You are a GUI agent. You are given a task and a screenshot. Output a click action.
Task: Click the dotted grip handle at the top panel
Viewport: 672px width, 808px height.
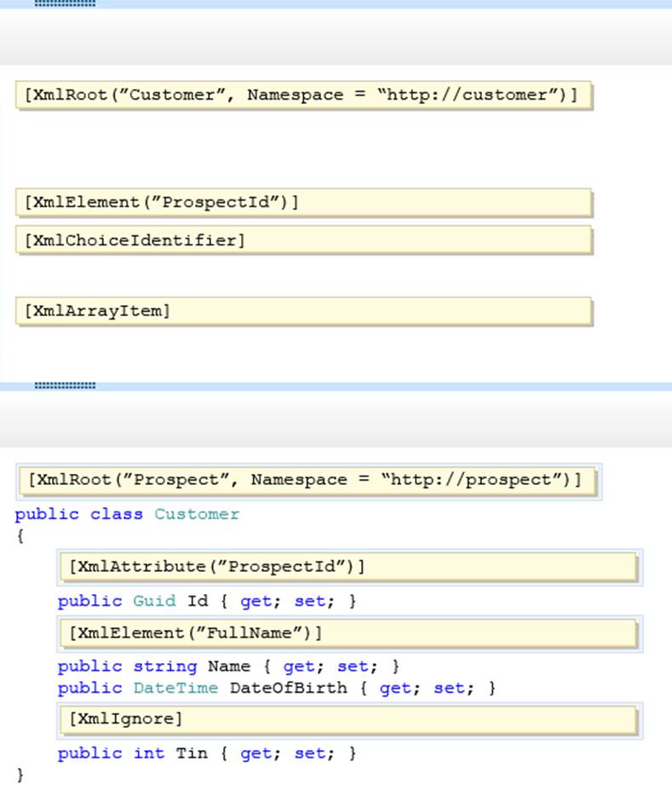click(65, 3)
